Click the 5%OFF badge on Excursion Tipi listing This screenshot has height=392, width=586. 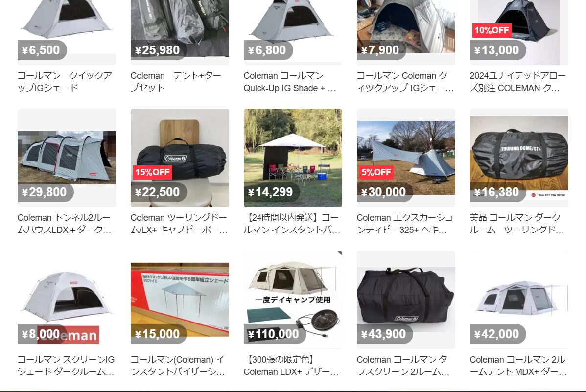376,172
